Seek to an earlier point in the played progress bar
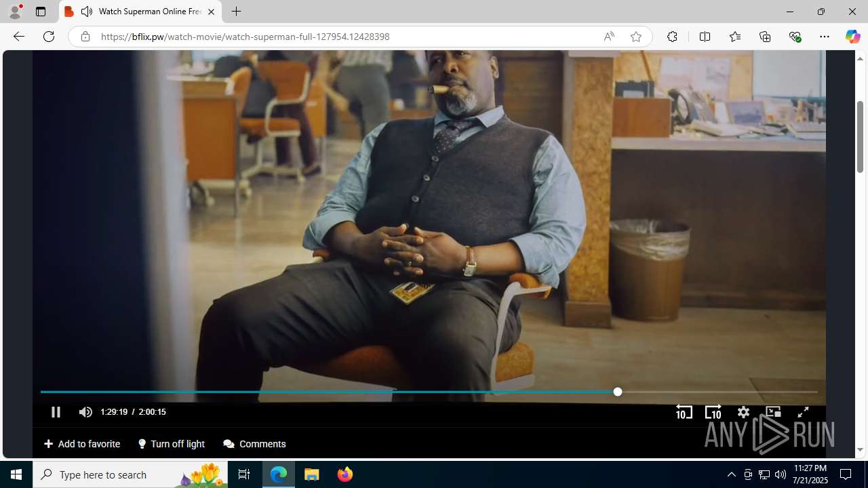Viewport: 868px width, 488px height. (329, 392)
